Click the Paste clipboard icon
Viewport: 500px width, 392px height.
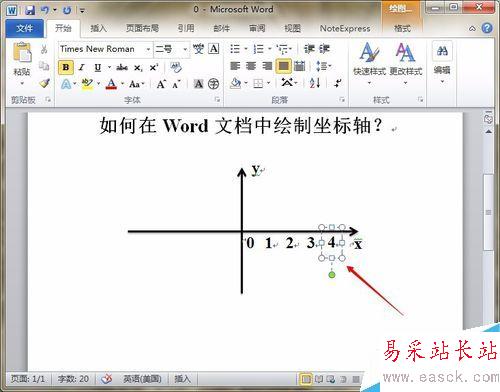point(22,52)
